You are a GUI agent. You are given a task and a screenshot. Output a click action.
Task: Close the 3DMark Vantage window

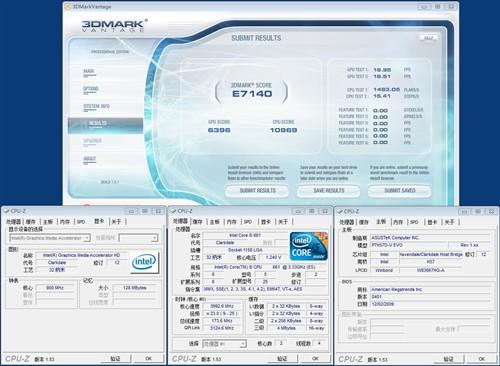450,7
